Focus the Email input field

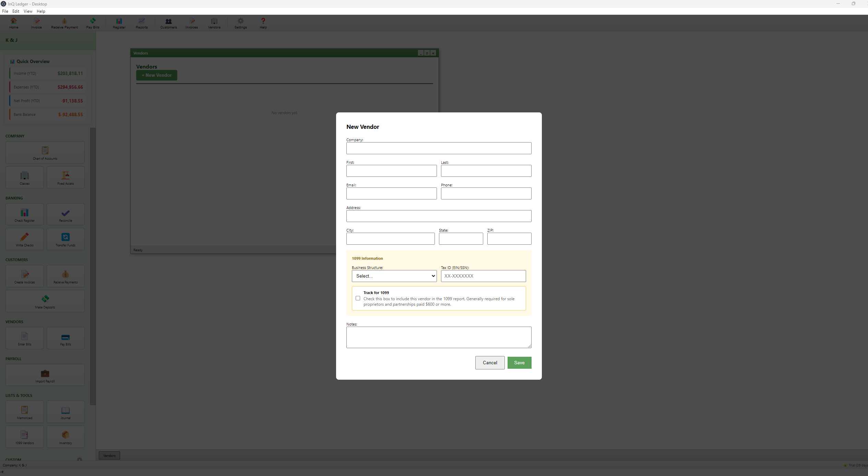pos(391,193)
